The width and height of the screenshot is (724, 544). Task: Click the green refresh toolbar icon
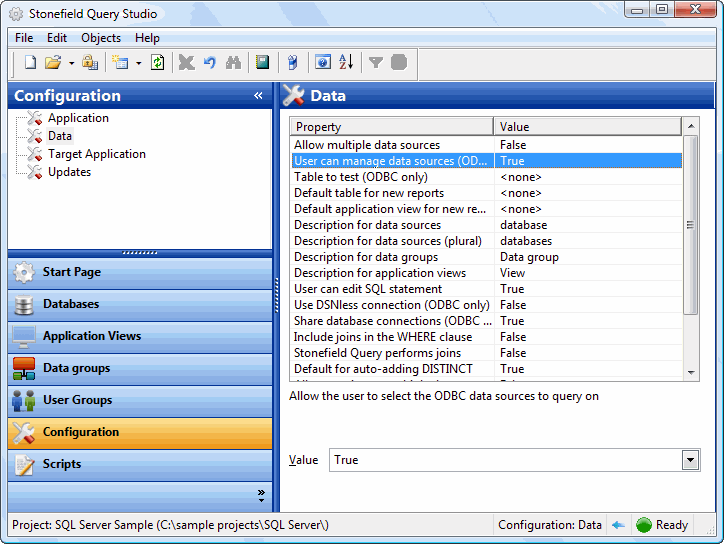coord(157,63)
